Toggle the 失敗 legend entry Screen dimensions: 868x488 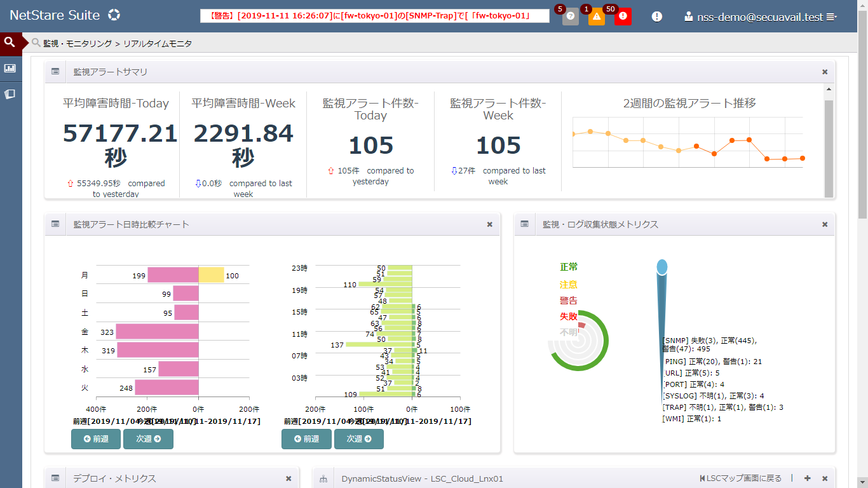point(569,316)
